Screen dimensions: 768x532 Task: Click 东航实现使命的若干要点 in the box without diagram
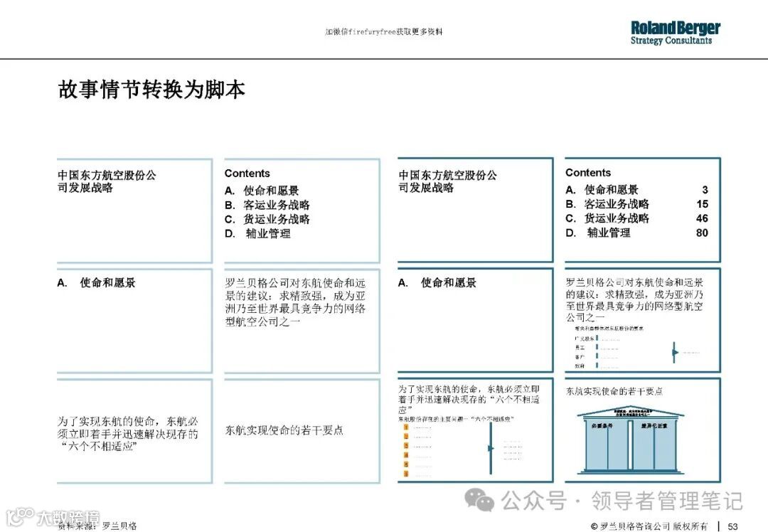tap(284, 430)
